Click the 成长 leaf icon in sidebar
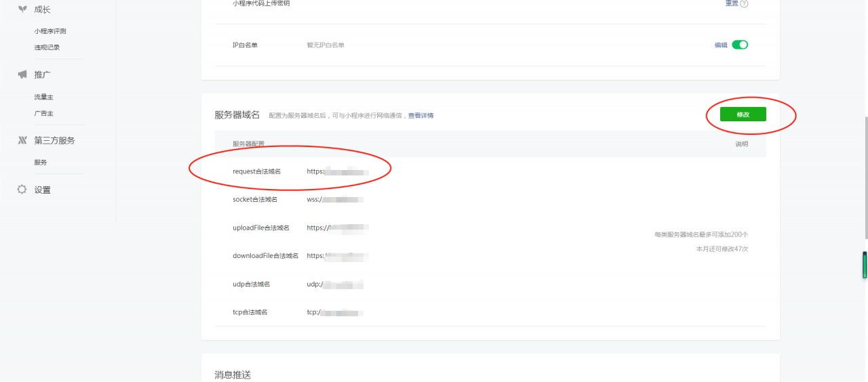 point(22,9)
